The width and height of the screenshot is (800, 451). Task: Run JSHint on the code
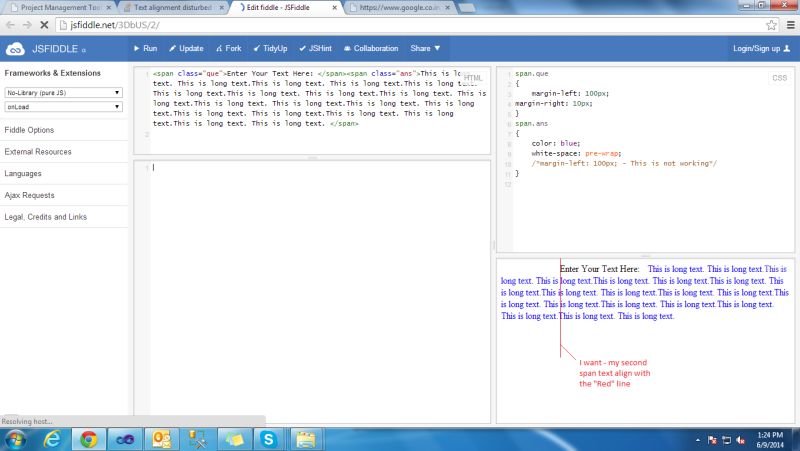point(315,48)
